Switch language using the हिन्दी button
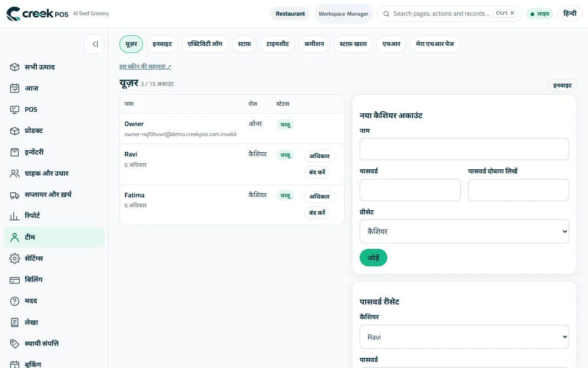Screen dimensions: 588x368 tap(570, 14)
